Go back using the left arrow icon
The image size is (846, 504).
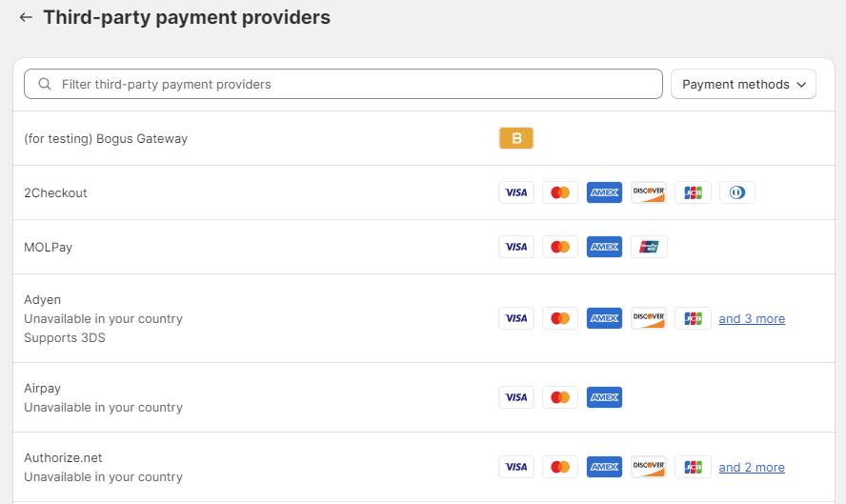click(26, 17)
